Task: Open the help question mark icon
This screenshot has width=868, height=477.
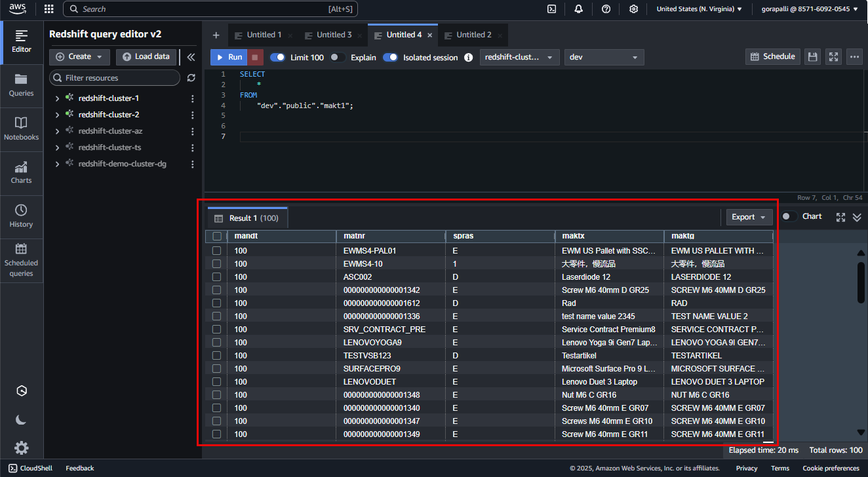Action: [606, 9]
